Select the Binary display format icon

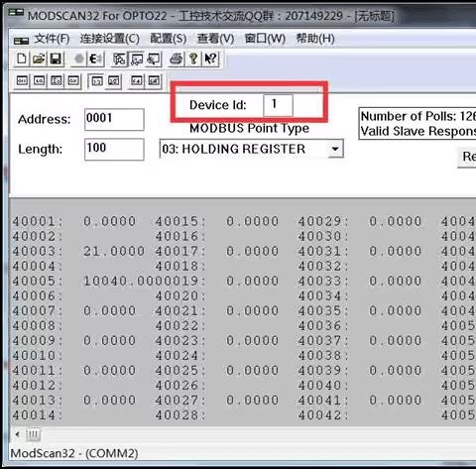(x=22, y=81)
